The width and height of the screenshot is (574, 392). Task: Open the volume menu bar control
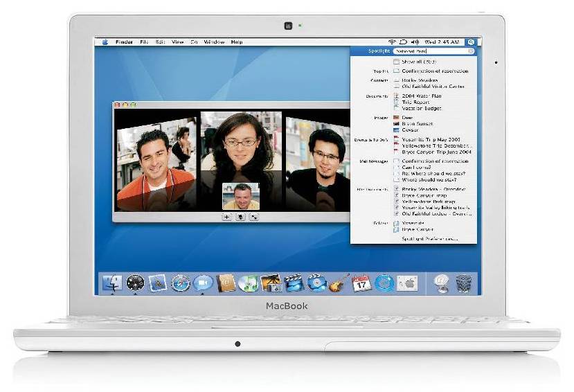pos(415,42)
